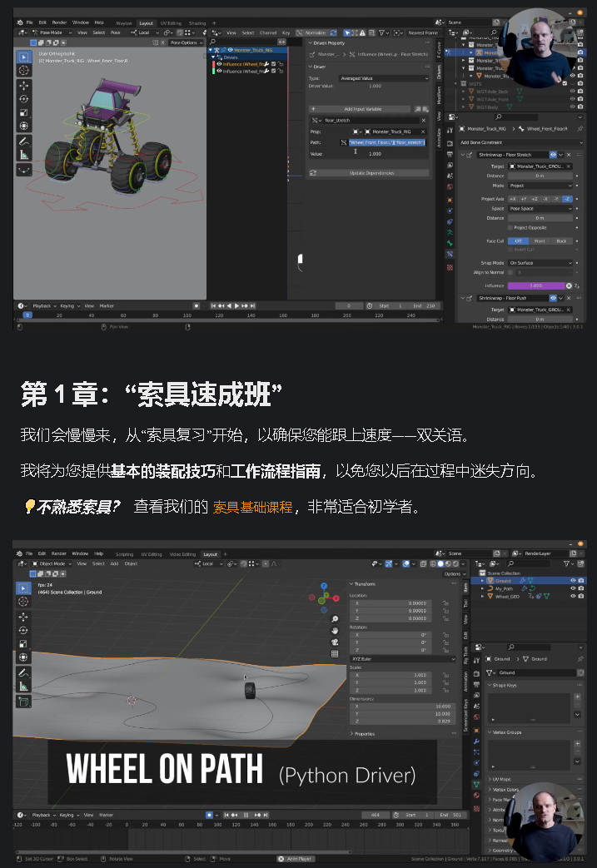The height and width of the screenshot is (868, 597).
Task: Click the zoom magnifier gizmo in bottom viewport
Action: point(335,619)
